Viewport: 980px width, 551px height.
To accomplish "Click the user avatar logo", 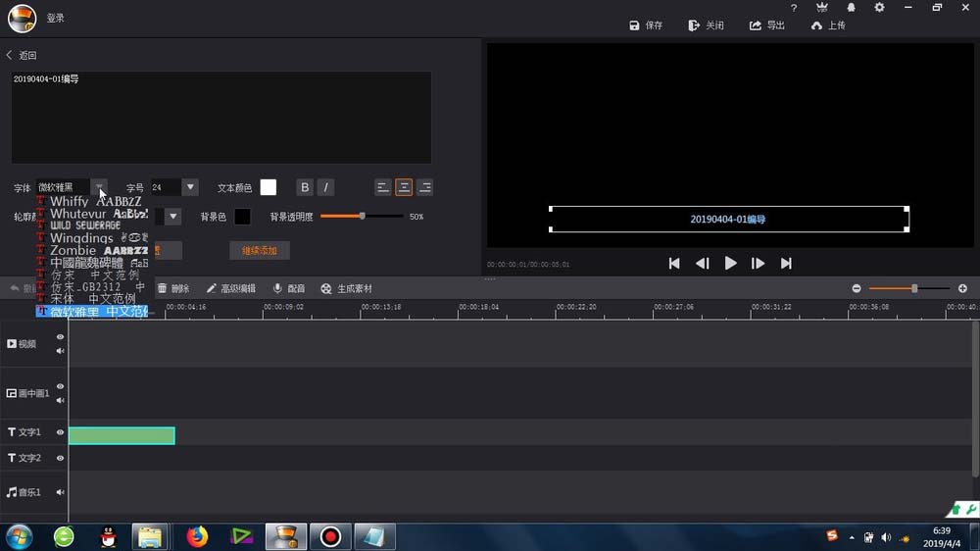I will 22,18.
